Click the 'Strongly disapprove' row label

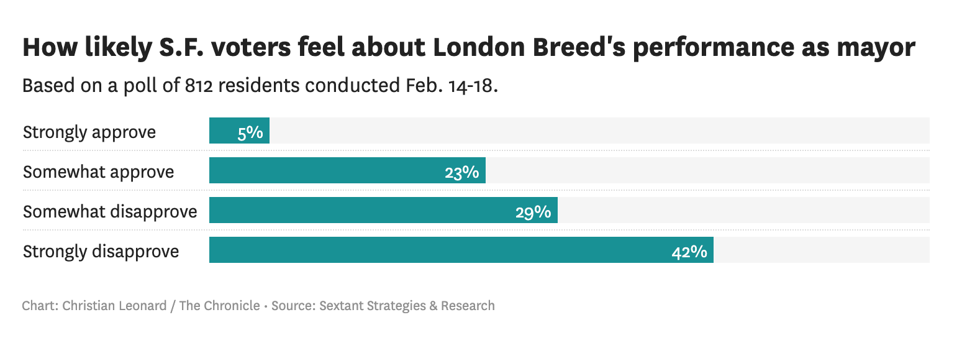click(101, 252)
